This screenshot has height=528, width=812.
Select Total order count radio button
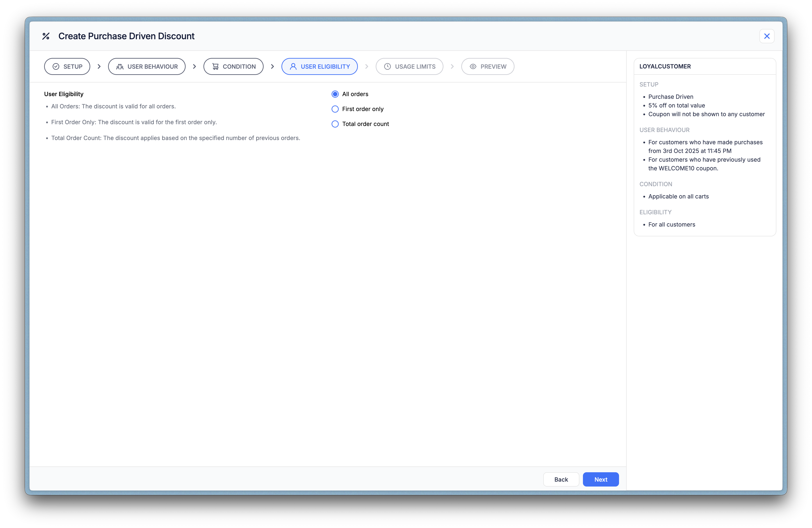pyautogui.click(x=335, y=124)
